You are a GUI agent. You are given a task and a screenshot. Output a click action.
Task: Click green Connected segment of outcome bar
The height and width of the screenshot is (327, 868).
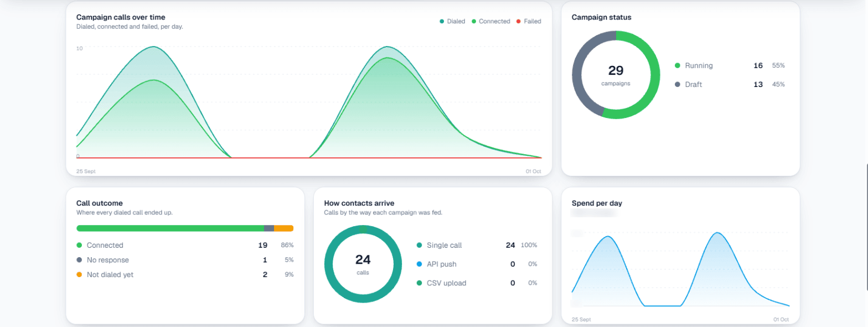pyautogui.click(x=170, y=228)
